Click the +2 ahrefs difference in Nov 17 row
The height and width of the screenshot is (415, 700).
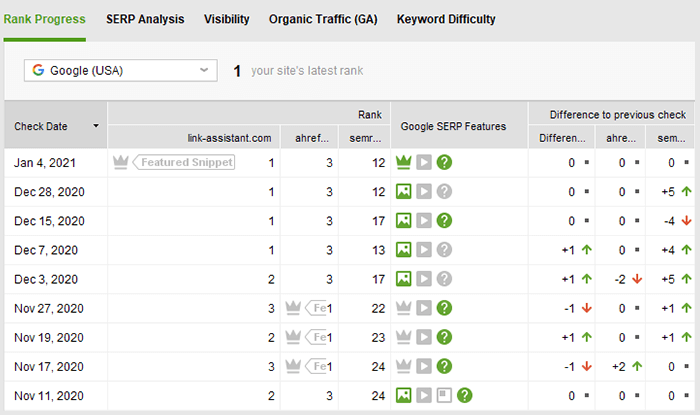(619, 367)
